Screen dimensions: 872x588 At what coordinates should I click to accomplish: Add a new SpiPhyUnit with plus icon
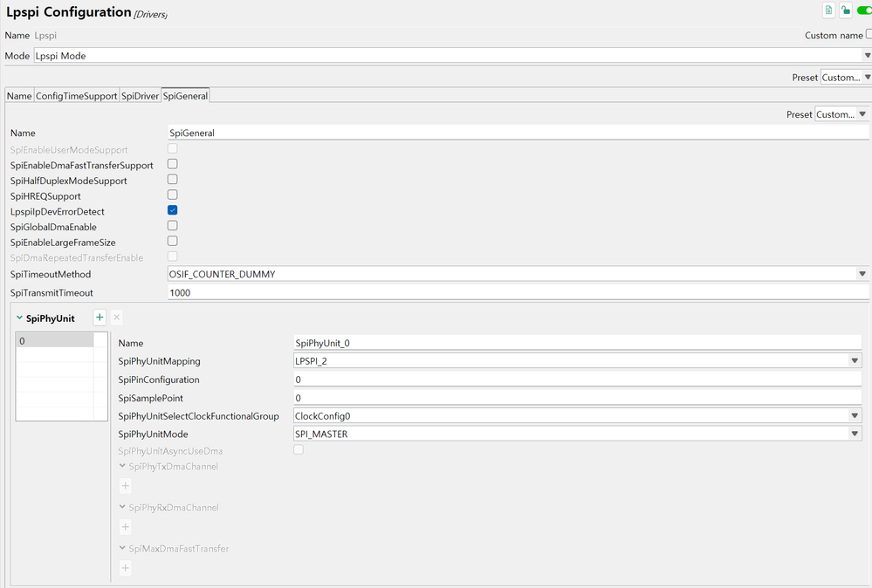[x=100, y=318]
